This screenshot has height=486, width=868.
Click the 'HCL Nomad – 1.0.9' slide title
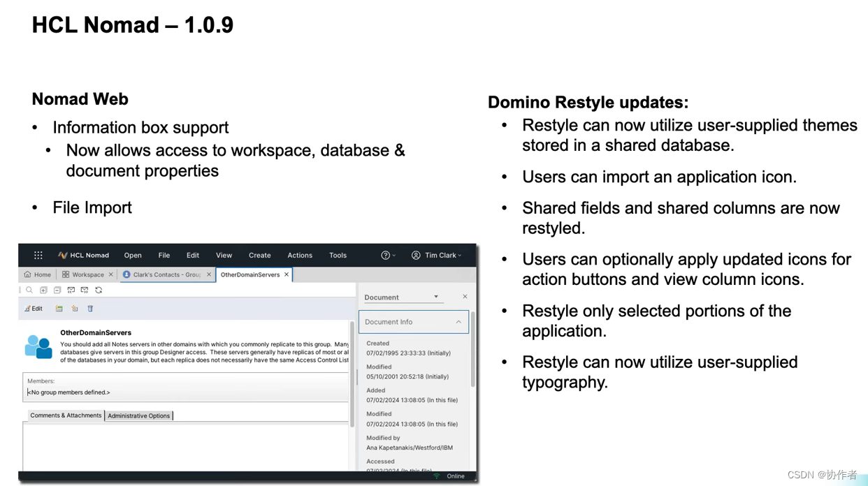133,24
